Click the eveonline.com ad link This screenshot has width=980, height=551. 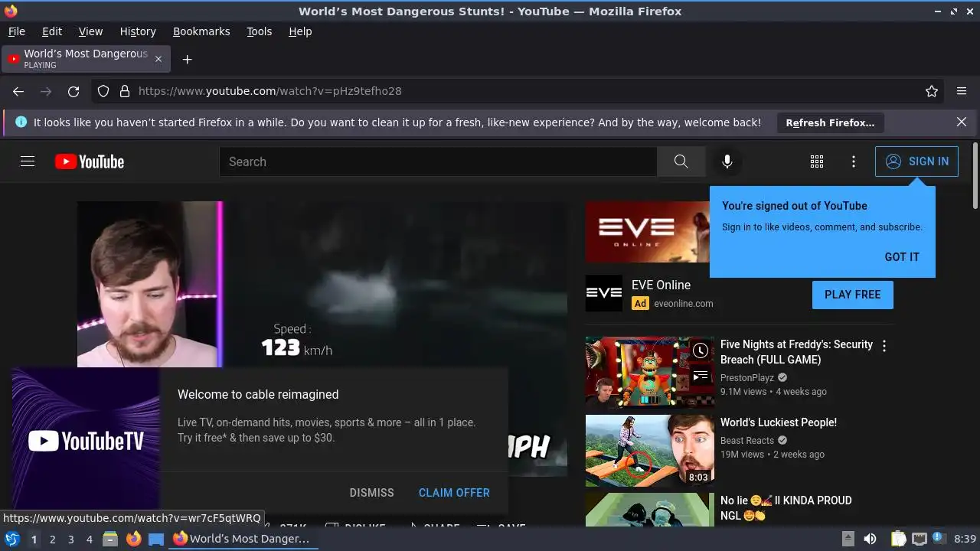click(684, 304)
